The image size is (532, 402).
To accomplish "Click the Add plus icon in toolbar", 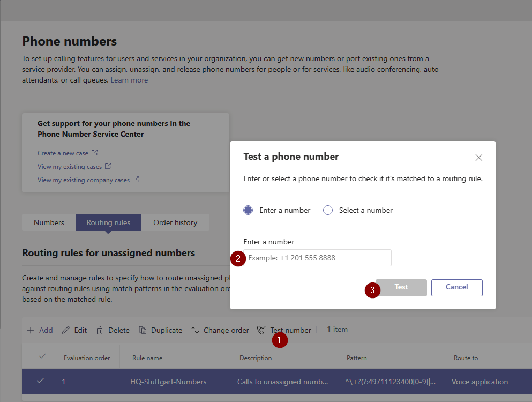I will [31, 330].
